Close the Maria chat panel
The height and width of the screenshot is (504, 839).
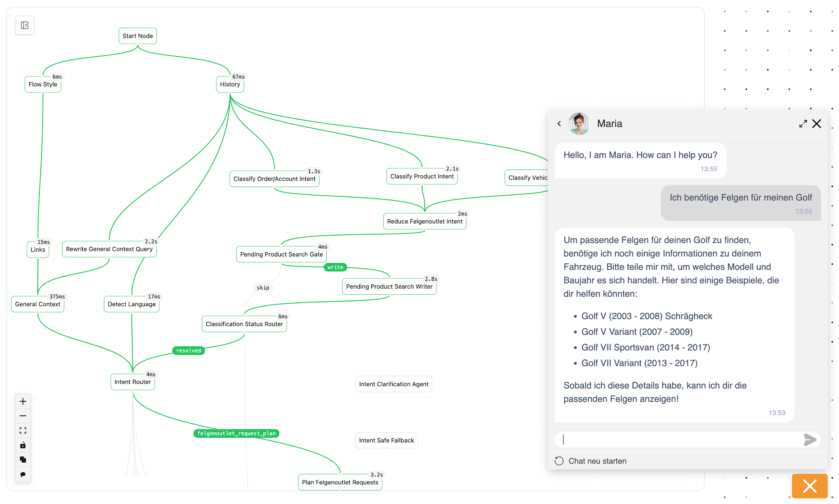[x=816, y=124]
